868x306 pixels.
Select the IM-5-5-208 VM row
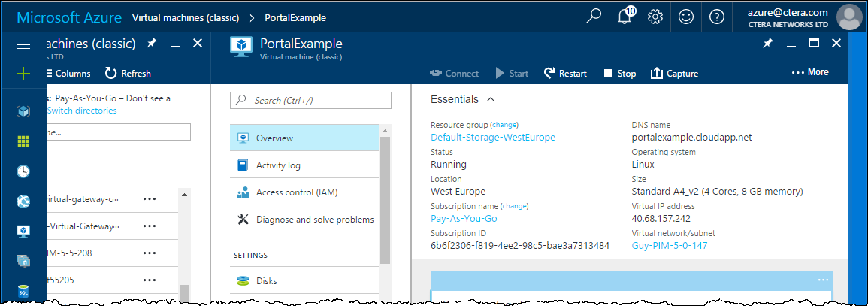[x=113, y=253]
